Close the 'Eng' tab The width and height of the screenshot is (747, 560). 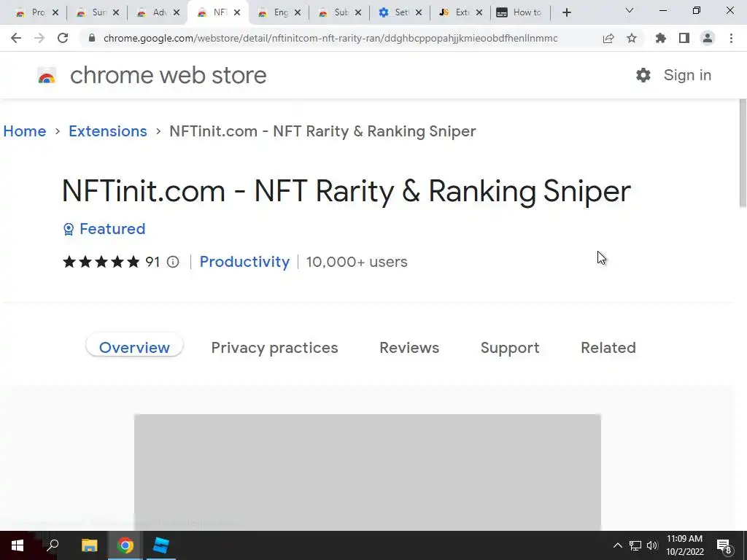coord(298,12)
